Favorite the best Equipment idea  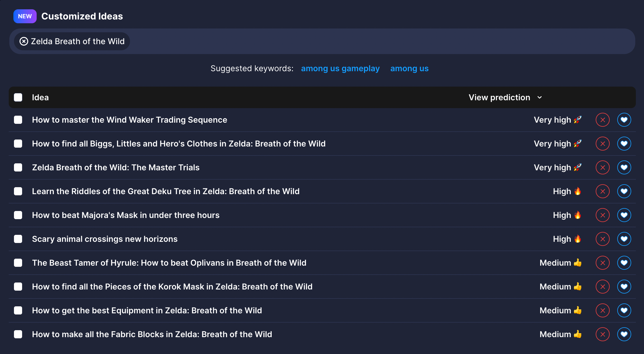click(x=624, y=310)
